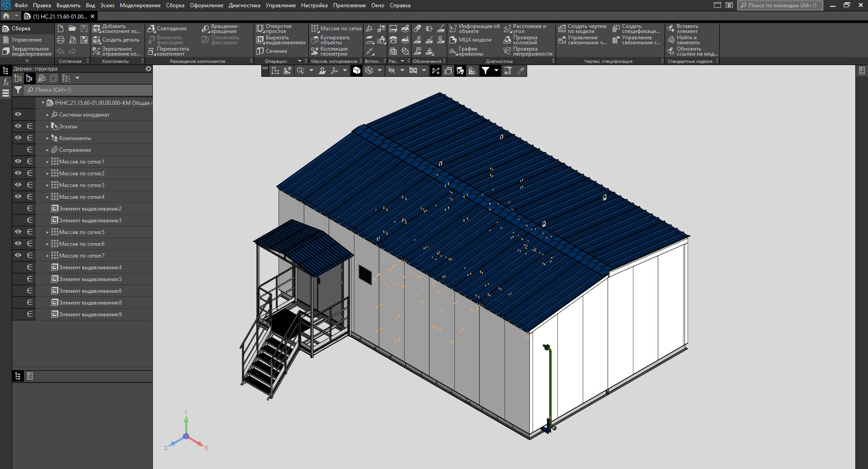Click the tree search field Поиск
Image resolution: width=868 pixels, height=469 pixels.
click(x=88, y=90)
